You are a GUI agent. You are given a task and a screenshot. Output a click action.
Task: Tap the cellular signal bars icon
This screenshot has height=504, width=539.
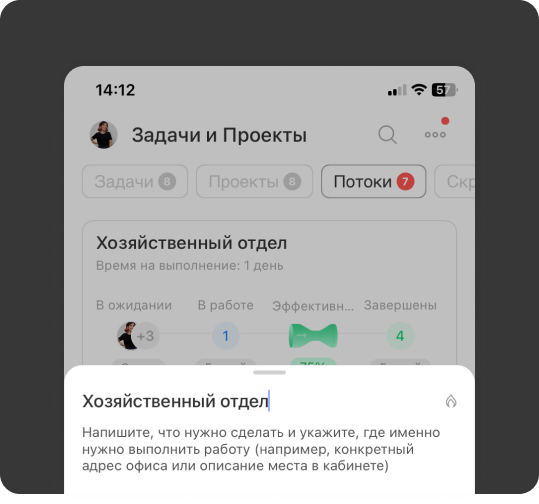[x=397, y=90]
